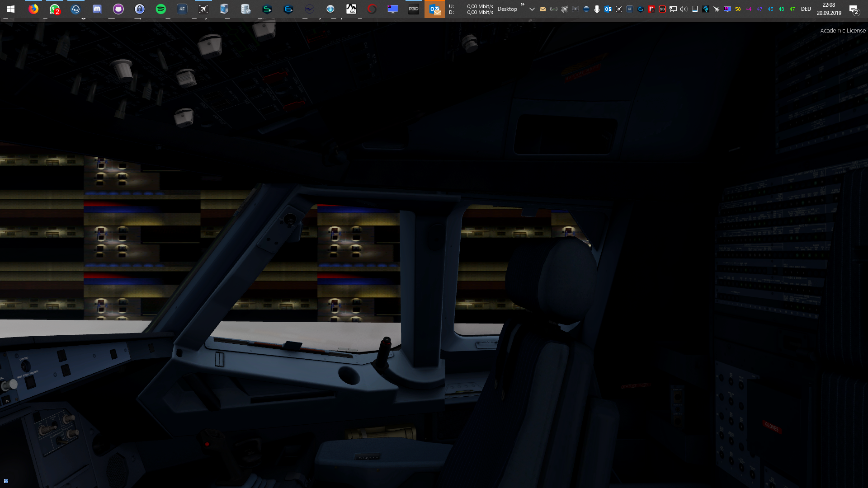The image size is (868, 488).
Task: Open Spotify from the taskbar
Action: [160, 9]
